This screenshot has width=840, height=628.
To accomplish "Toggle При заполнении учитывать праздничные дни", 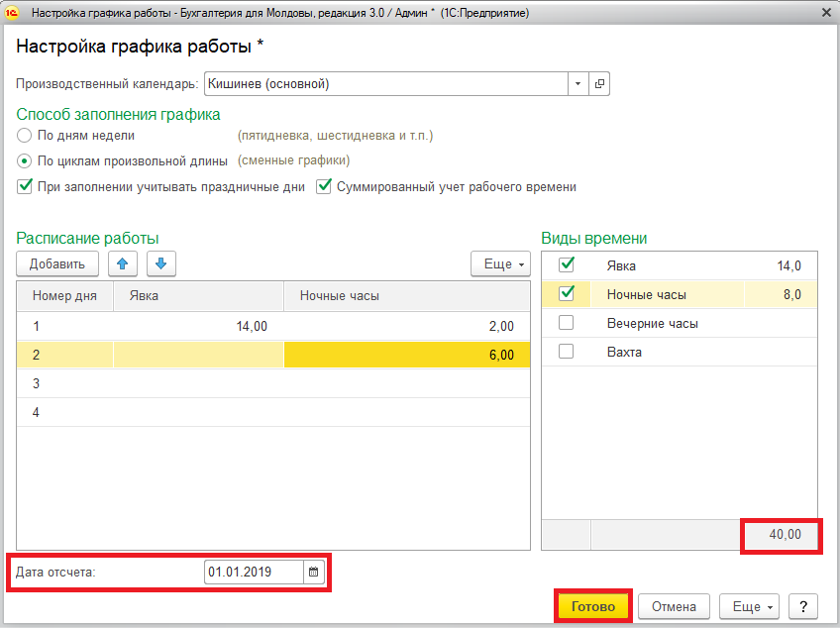I will [x=25, y=186].
